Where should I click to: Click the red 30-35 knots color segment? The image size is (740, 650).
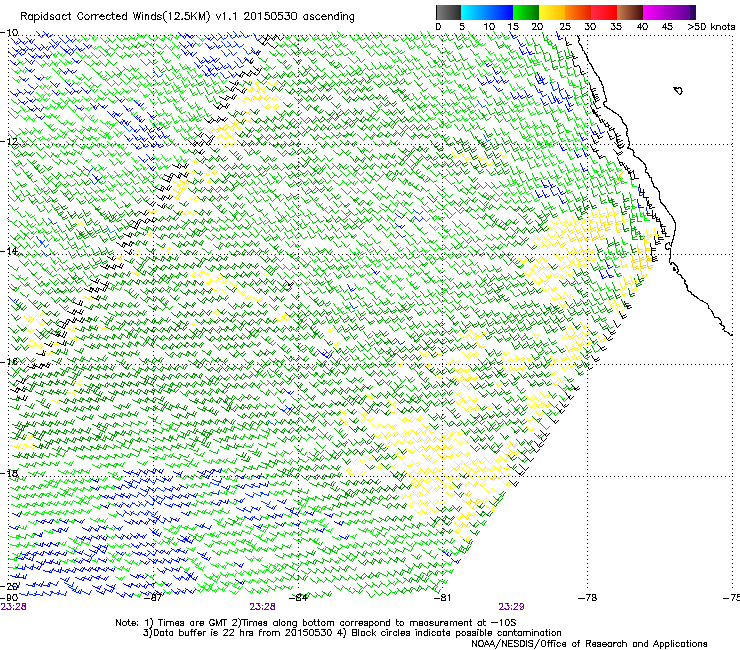click(x=604, y=12)
